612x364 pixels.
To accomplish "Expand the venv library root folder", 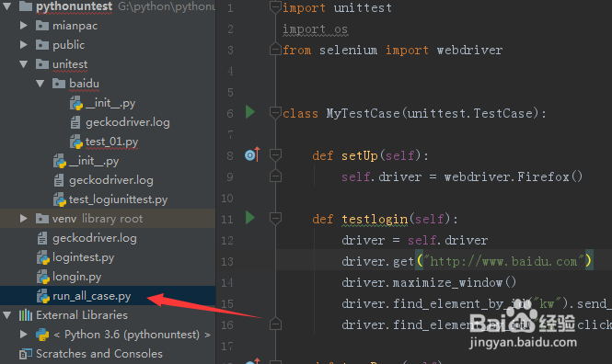I will pyautogui.click(x=23, y=218).
